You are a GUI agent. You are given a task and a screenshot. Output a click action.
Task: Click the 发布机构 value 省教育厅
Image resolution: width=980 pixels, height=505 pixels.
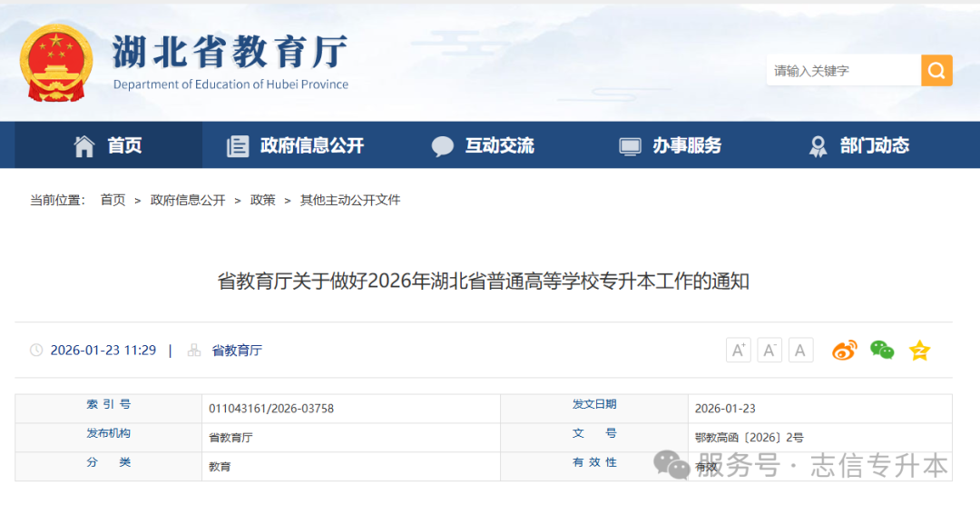[230, 438]
